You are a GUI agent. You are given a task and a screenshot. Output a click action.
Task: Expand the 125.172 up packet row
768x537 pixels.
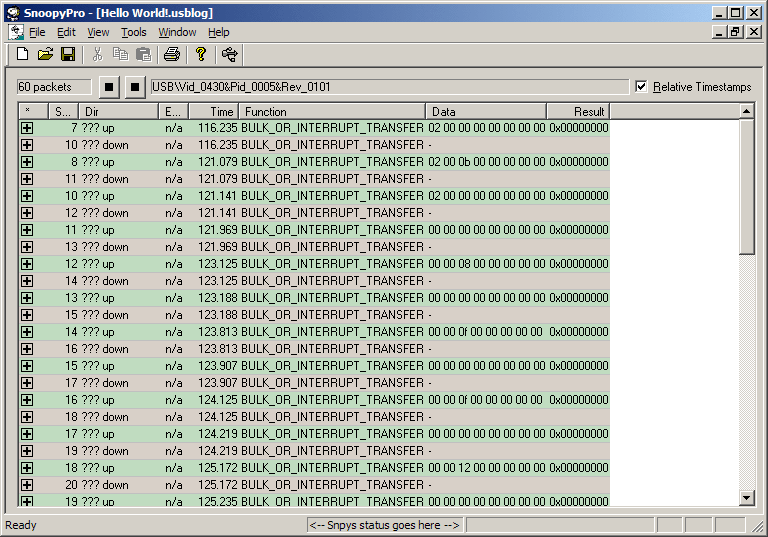[27, 468]
